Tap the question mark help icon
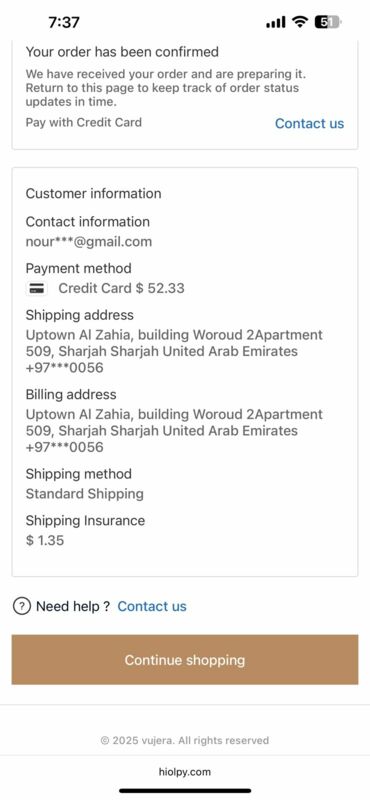This screenshot has height=800, width=370. (x=22, y=606)
